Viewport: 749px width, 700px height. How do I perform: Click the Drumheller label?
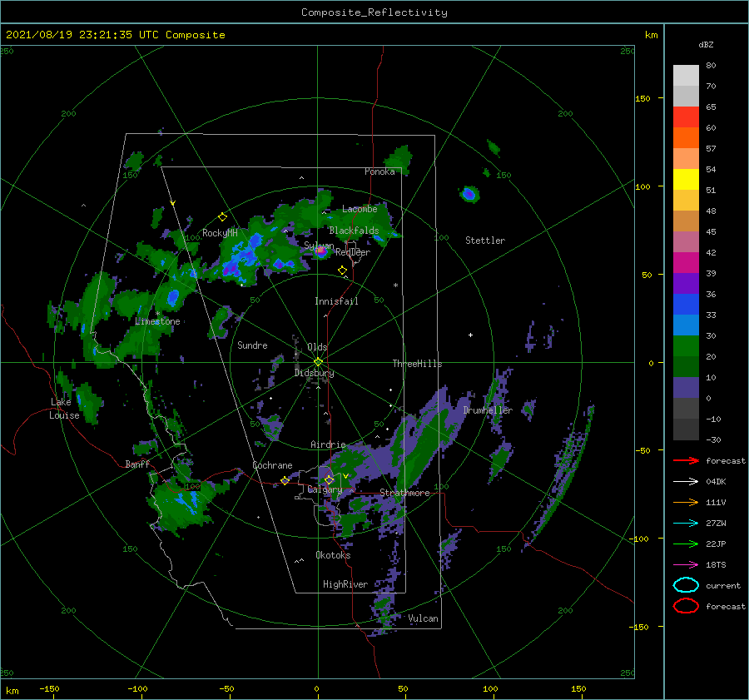[x=487, y=410]
